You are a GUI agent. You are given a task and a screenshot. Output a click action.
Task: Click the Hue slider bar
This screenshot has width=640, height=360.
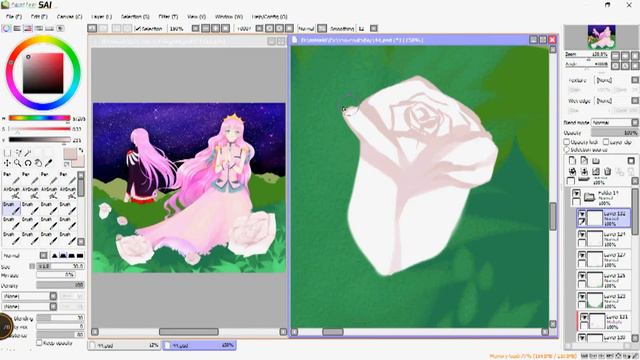pyautogui.click(x=39, y=118)
